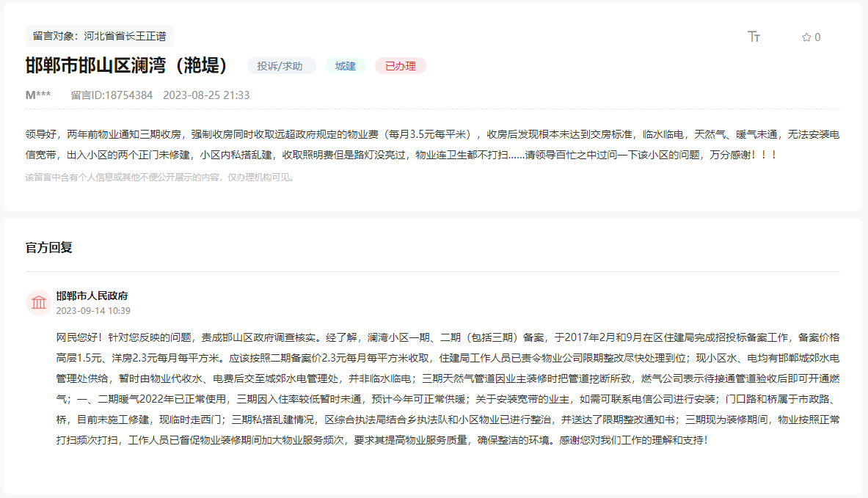Click the 官方回复 section heading
Screen dimensions: 868x498
click(48, 247)
